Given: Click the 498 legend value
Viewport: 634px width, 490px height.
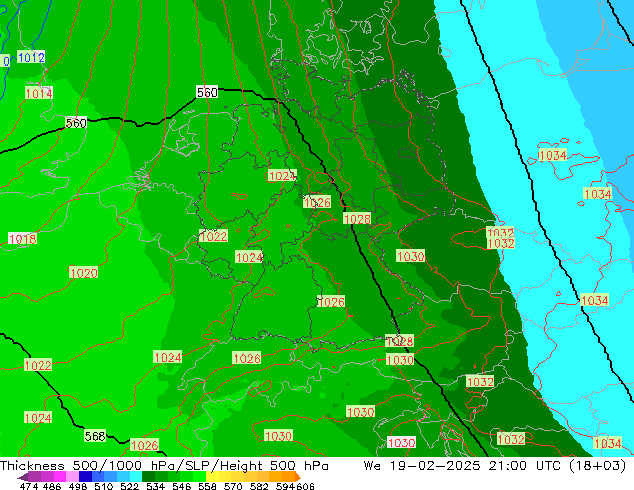Looking at the screenshot, I should pyautogui.click(x=78, y=486).
